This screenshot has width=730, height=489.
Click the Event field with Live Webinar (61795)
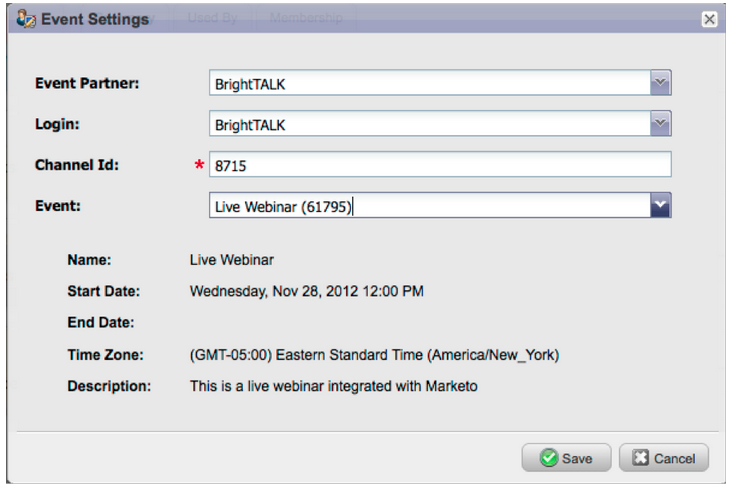pyautogui.click(x=430, y=205)
